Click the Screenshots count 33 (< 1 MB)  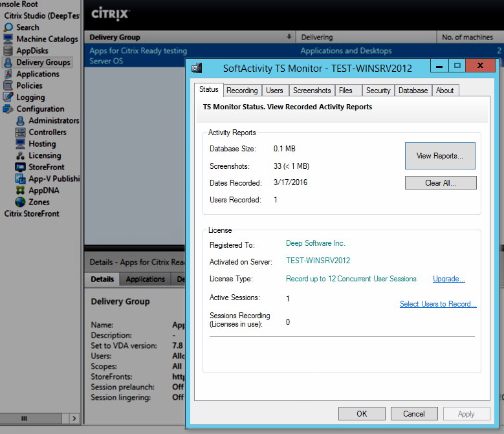point(291,166)
